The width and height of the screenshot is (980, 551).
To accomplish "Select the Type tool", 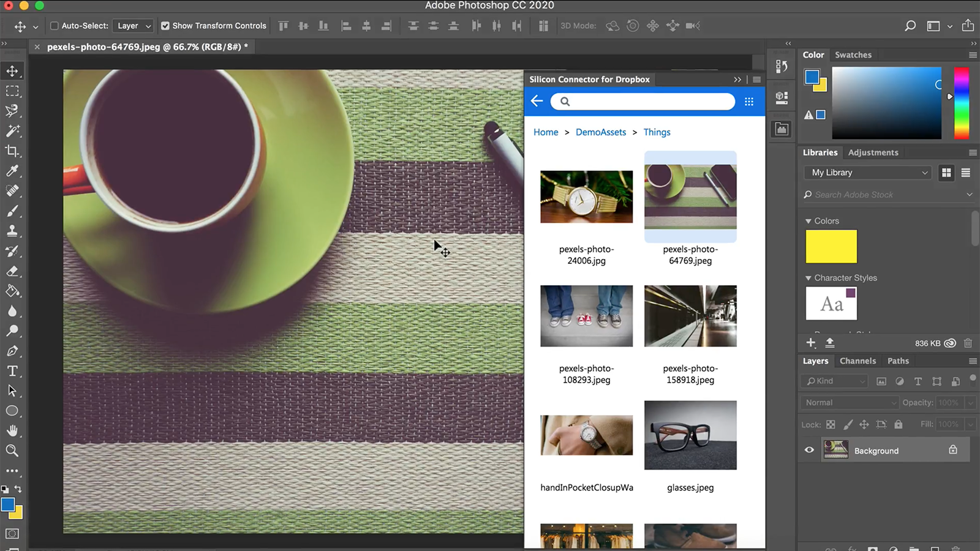I will tap(12, 371).
